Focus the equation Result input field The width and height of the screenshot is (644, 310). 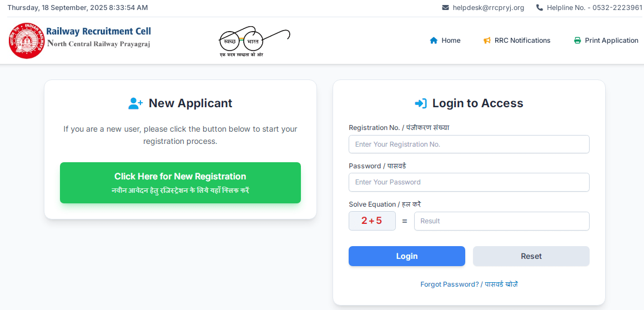[501, 221]
